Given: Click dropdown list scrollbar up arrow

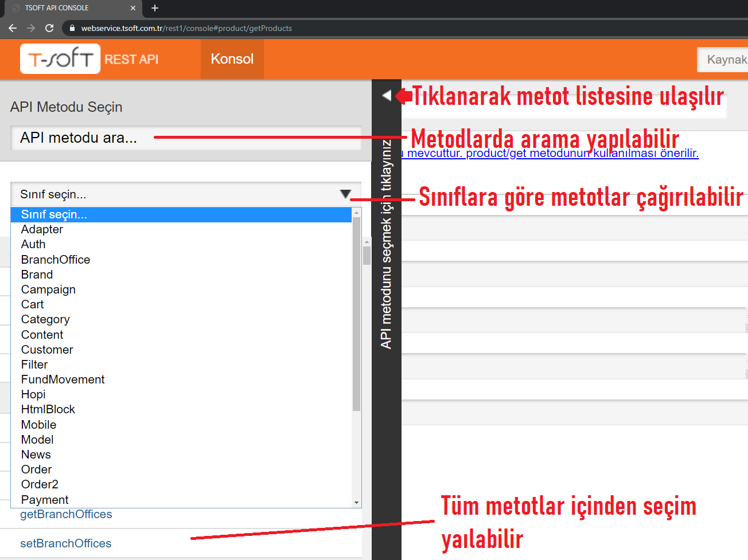Looking at the screenshot, I should pos(357,213).
